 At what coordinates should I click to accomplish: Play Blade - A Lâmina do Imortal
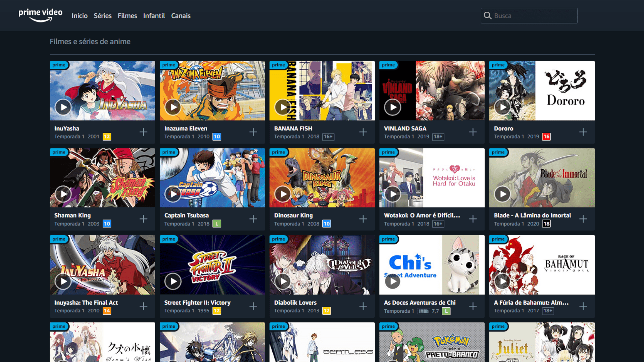[x=503, y=194]
